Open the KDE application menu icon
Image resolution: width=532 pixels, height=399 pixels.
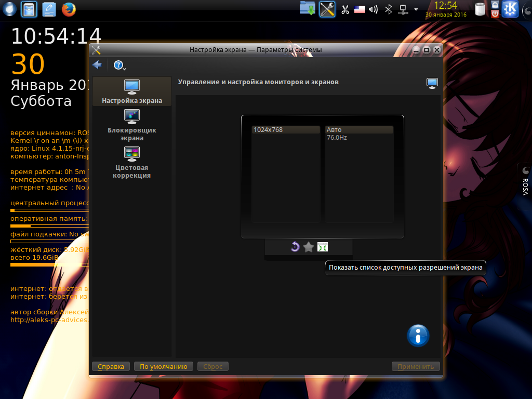pos(510,9)
